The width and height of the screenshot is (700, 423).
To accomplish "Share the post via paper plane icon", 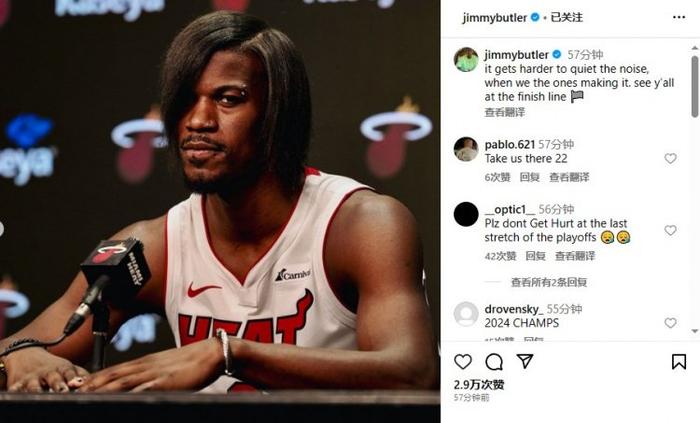I will click(525, 361).
